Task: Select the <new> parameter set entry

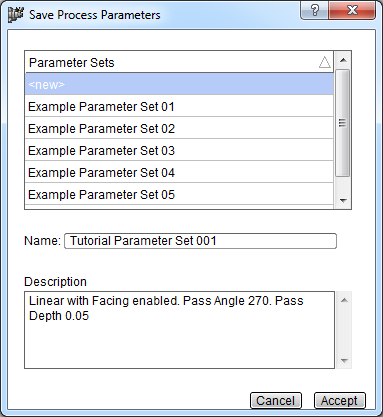Action: (x=179, y=84)
